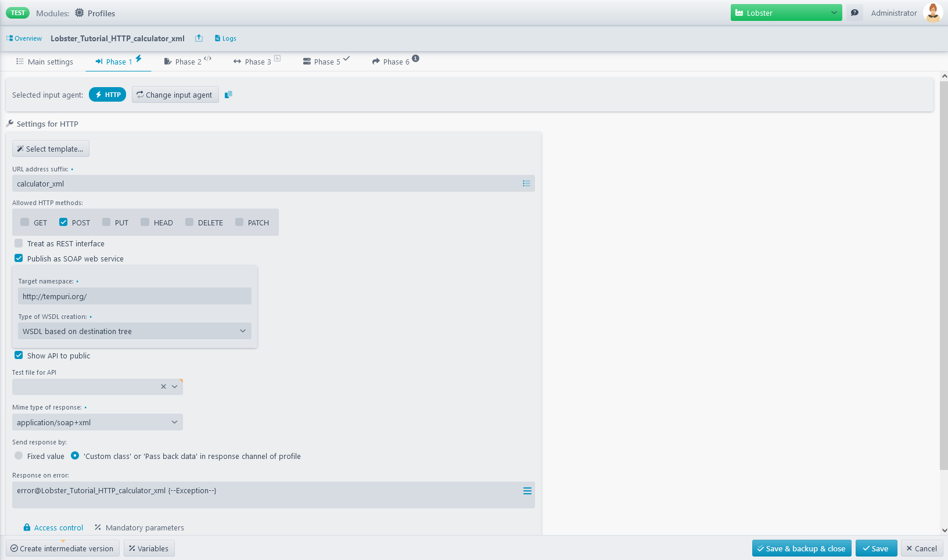
Task: Open the Variables button
Action: [x=149, y=548]
